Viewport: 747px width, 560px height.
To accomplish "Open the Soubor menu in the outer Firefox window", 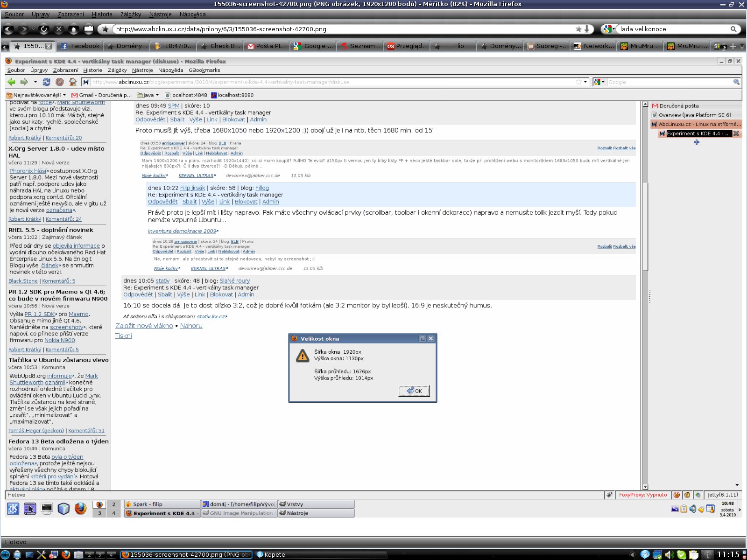I will pyautogui.click(x=14, y=14).
